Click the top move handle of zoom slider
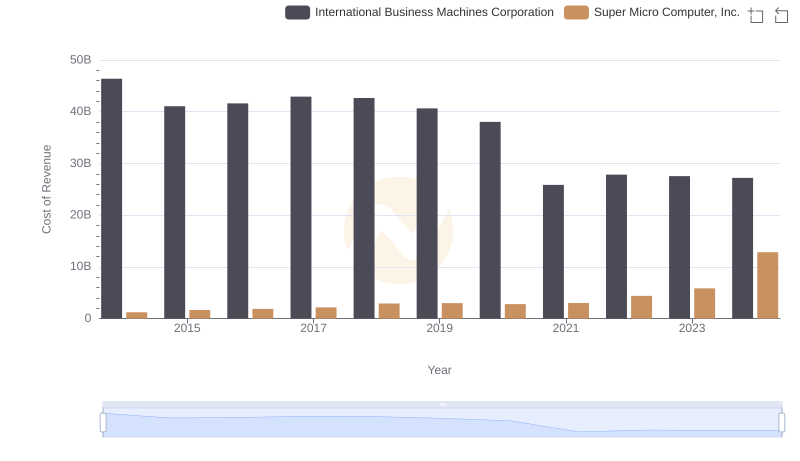Screen dimensions: 800x461 click(x=442, y=404)
